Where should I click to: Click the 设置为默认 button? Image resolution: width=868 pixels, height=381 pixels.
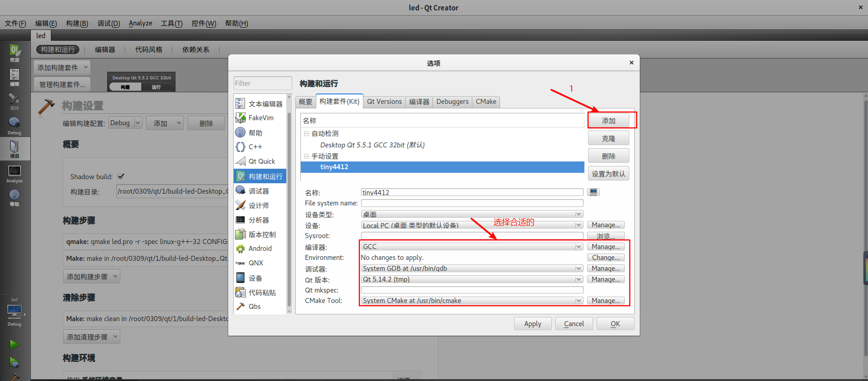tap(608, 174)
